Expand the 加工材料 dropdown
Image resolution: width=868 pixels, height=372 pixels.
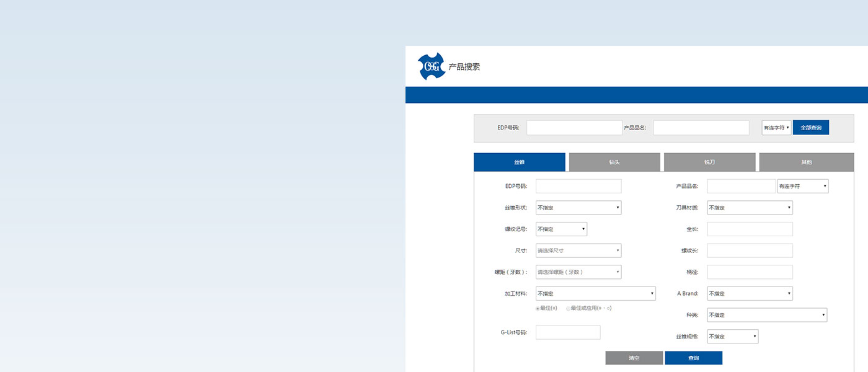coord(595,293)
